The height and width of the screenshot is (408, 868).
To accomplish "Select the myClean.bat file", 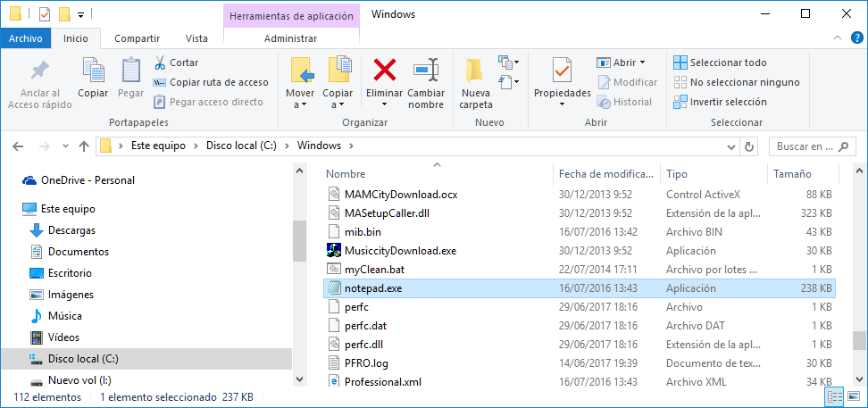I will click(579, 269).
